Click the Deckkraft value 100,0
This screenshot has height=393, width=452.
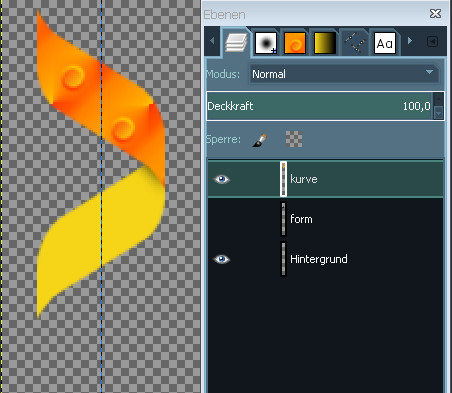416,106
